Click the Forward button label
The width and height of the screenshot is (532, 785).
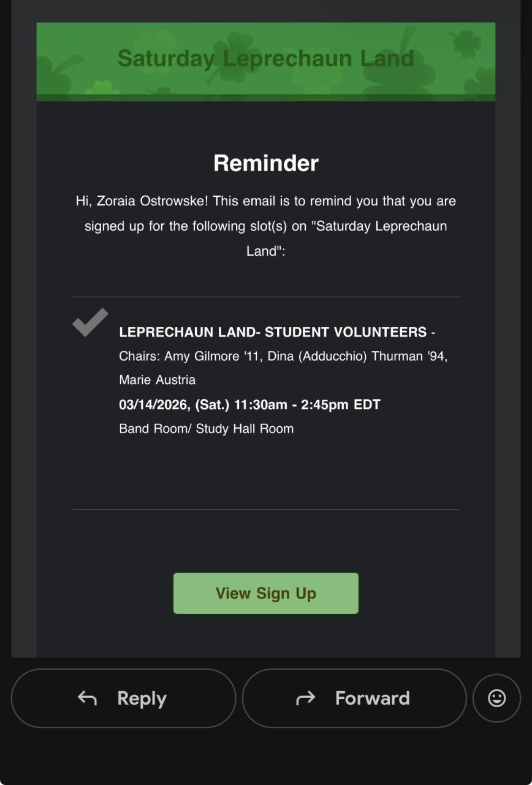(x=372, y=698)
